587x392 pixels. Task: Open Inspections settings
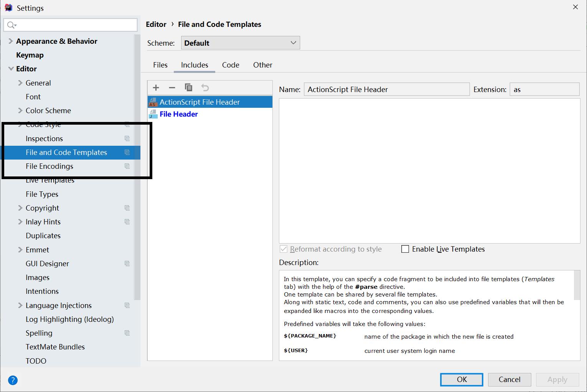coord(44,138)
